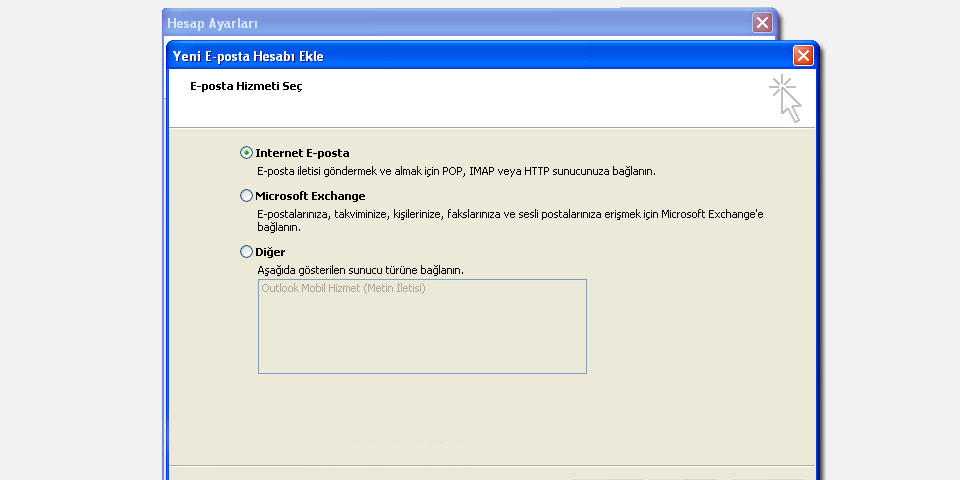Click the E-posta Hizmeti Seç heading
Viewport: 960px width, 480px height.
coord(246,86)
